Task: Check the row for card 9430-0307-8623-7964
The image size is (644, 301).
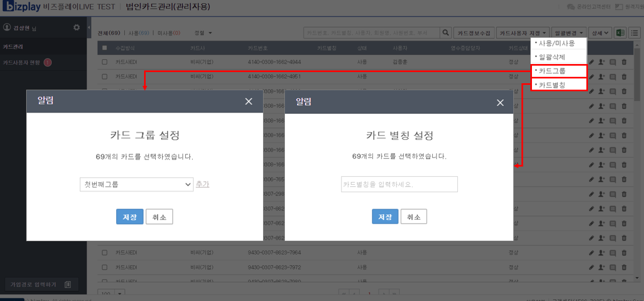Action: pyautogui.click(x=105, y=252)
